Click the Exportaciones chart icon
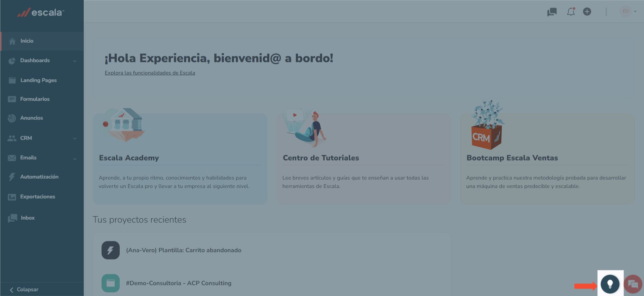Image resolution: width=644 pixels, height=296 pixels. (x=12, y=197)
